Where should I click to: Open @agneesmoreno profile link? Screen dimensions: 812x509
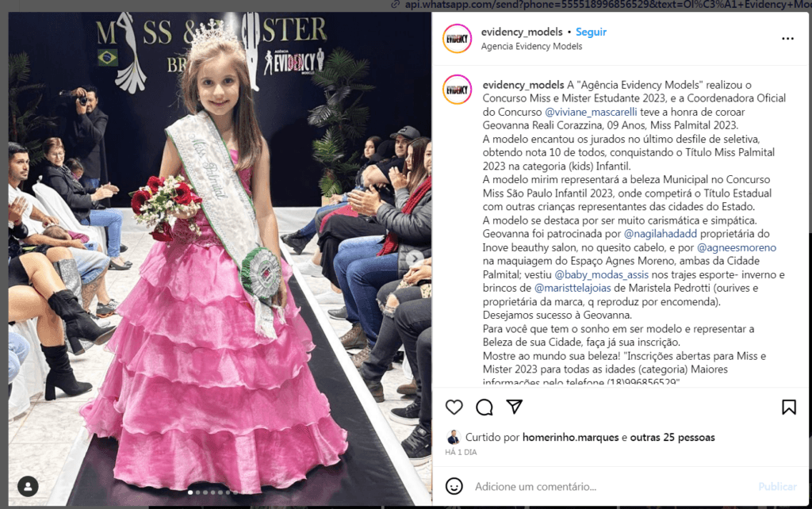coord(737,247)
